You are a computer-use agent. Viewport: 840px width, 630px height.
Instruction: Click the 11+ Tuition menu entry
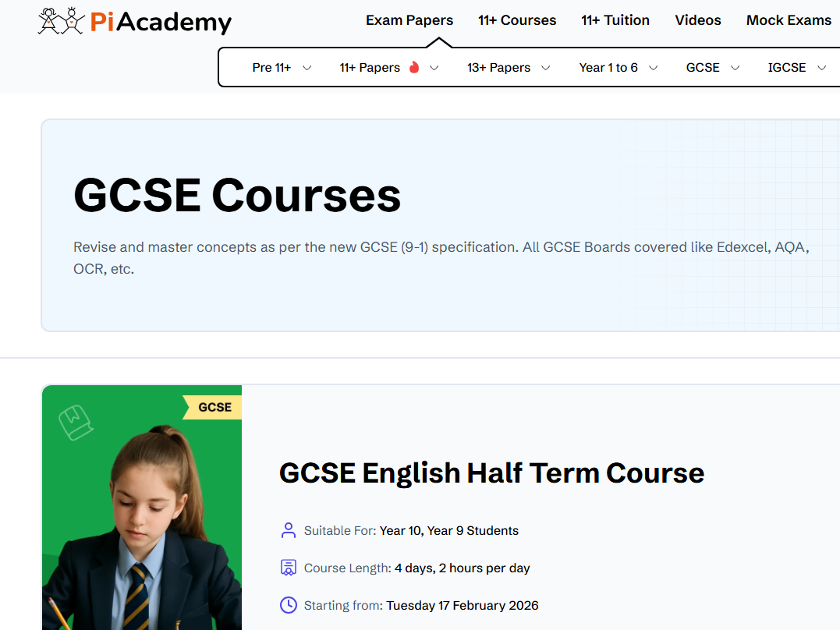point(615,20)
